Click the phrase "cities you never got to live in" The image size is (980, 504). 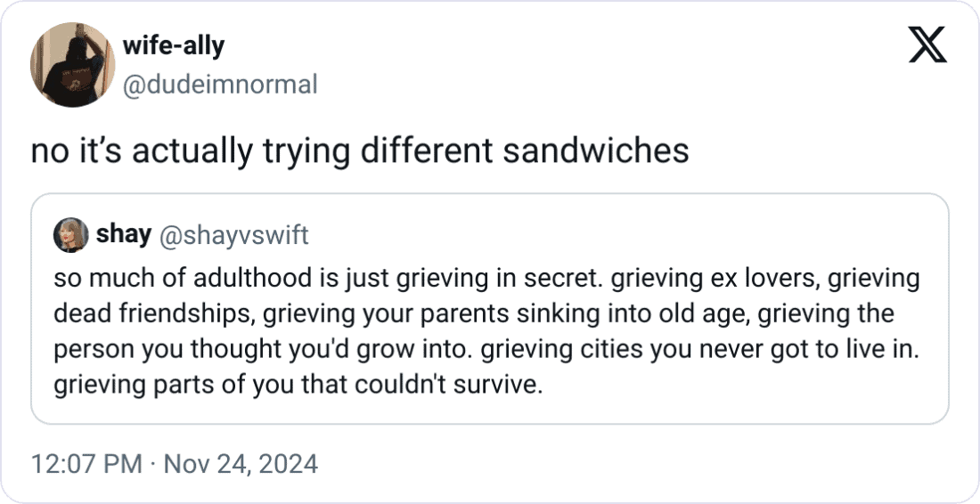coord(741,349)
